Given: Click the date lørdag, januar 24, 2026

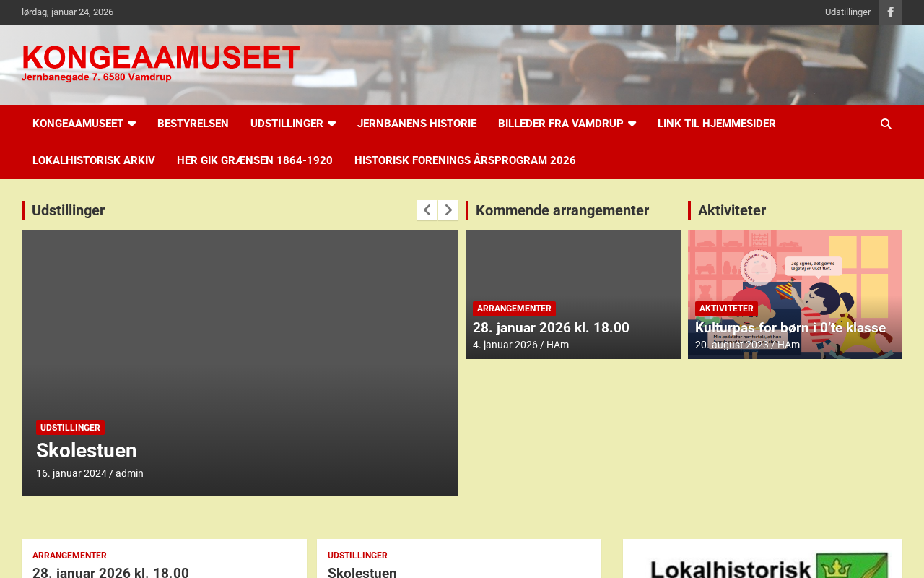Looking at the screenshot, I should [x=67, y=12].
